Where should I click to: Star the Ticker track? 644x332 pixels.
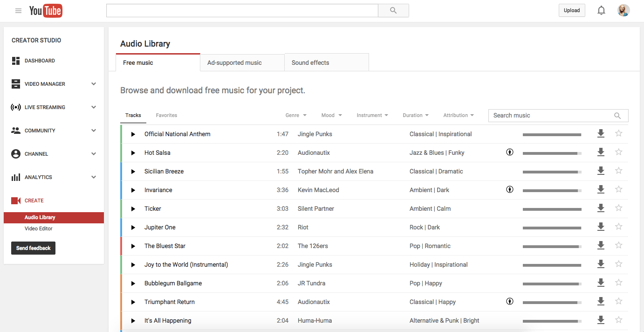(619, 208)
